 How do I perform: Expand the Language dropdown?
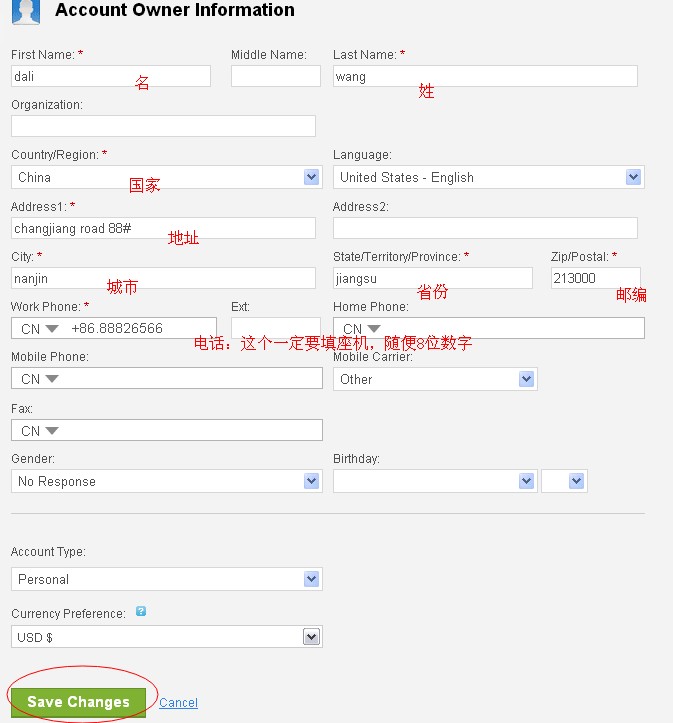488,177
